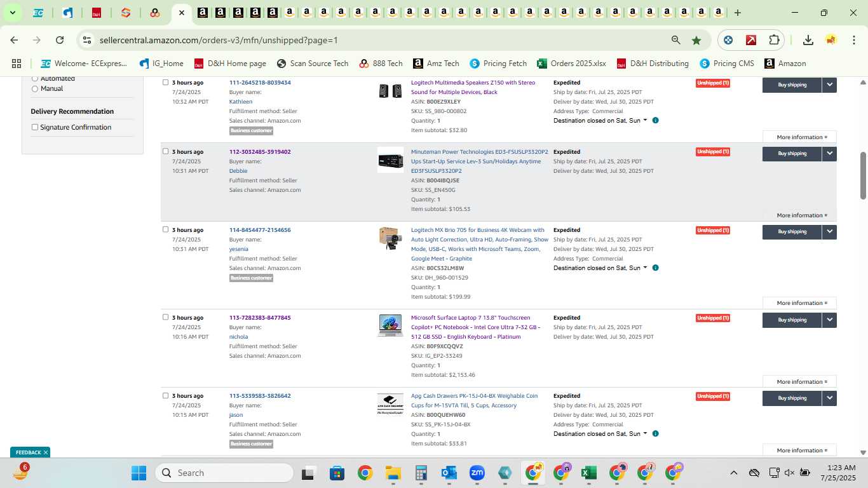Image resolution: width=868 pixels, height=488 pixels.
Task: Open Buy shipping arrow for Apg Cash Drawers order
Action: click(x=829, y=398)
